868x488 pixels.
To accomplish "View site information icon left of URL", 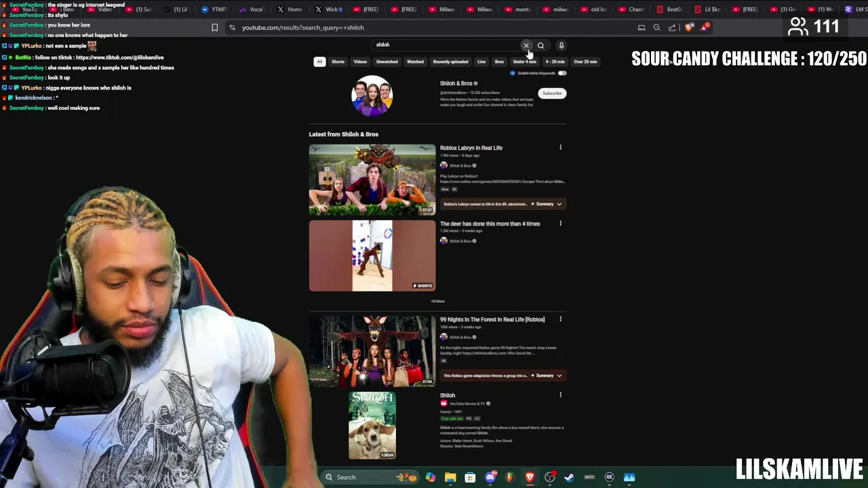I will tap(232, 28).
